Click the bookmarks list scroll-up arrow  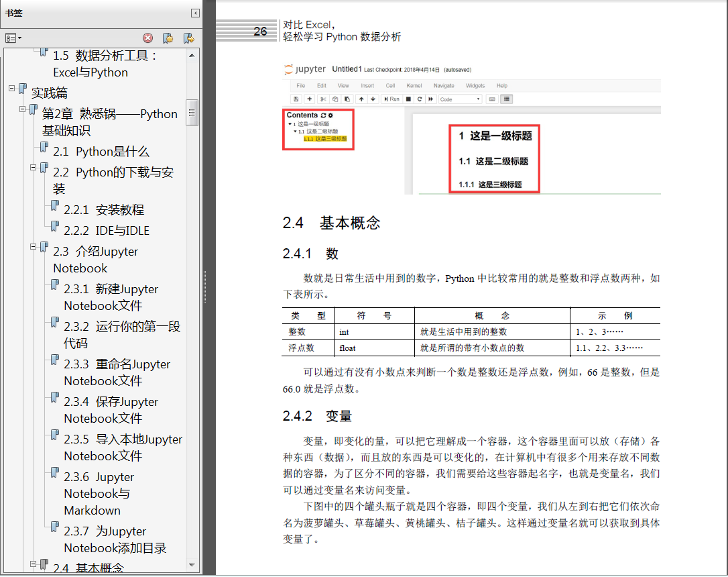(x=192, y=56)
